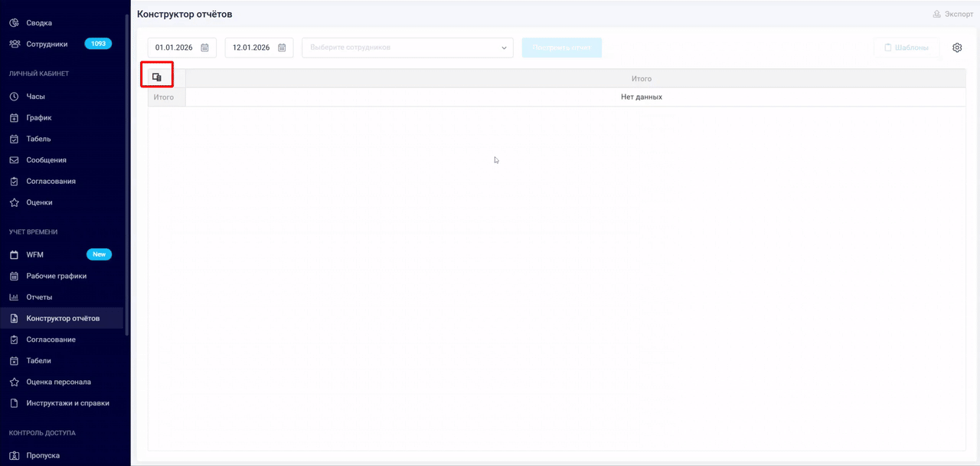Click the calendar icon in end date field
The width and height of the screenshot is (980, 466).
[x=282, y=48]
